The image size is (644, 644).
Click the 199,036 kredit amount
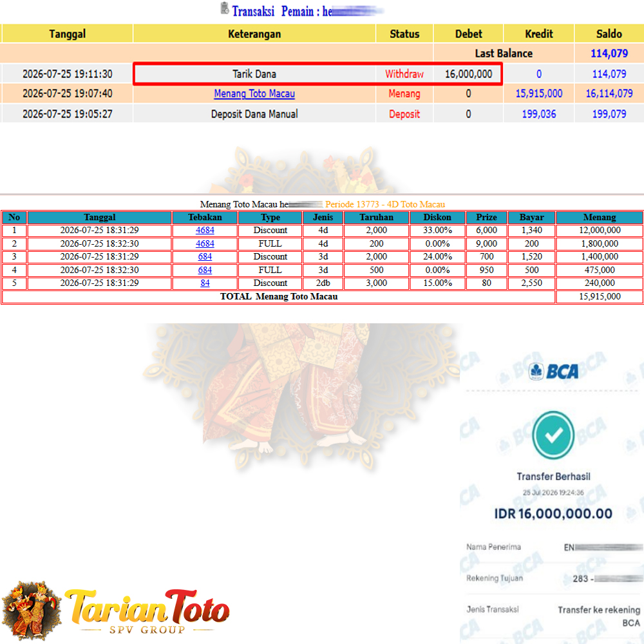[x=539, y=114]
